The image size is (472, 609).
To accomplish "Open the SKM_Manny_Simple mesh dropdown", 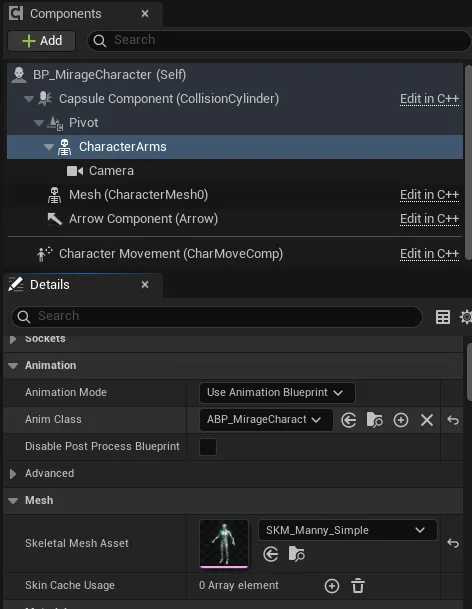I will pos(348,530).
